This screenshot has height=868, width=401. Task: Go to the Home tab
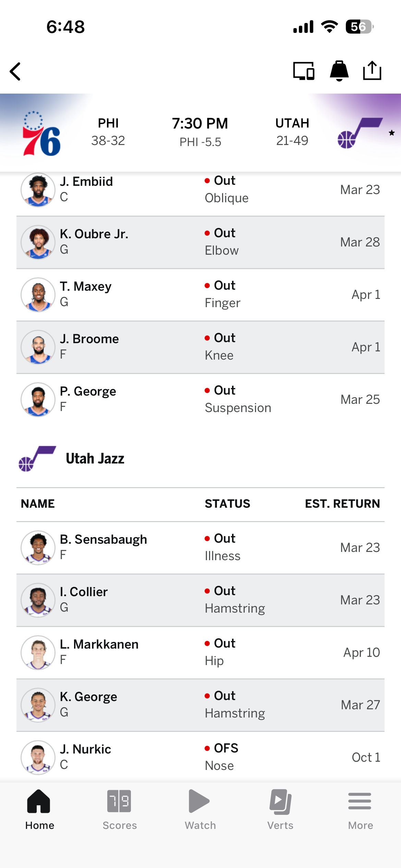(39, 810)
